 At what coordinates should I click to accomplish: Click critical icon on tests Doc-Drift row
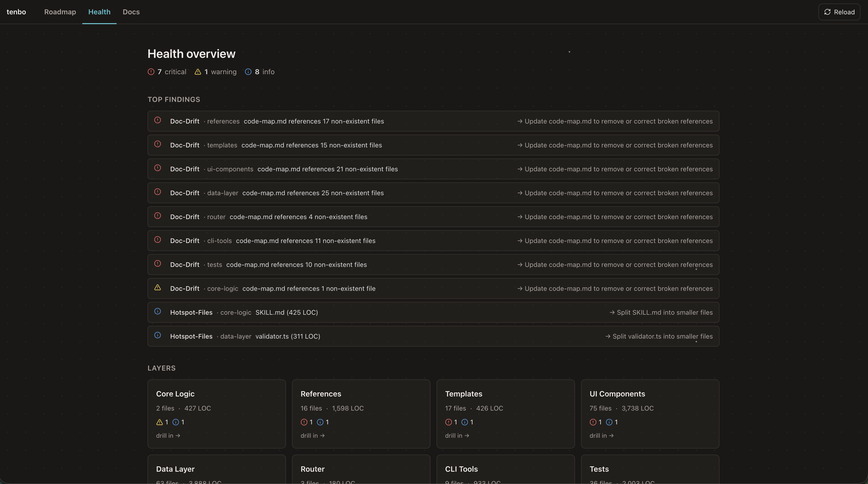tap(157, 264)
